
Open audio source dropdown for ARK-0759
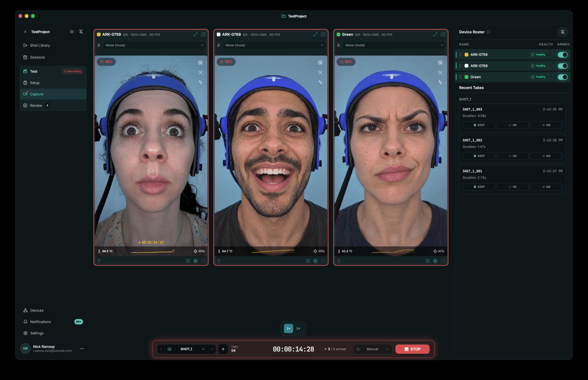(x=154, y=45)
